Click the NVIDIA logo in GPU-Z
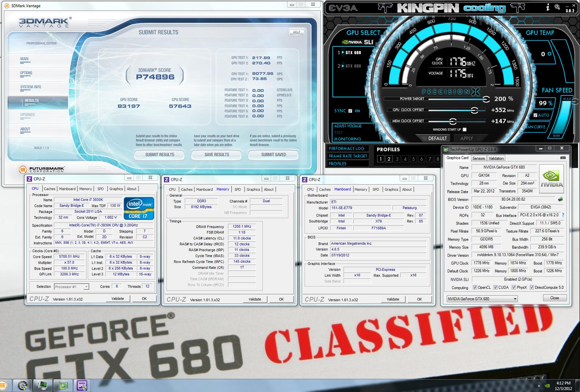Image resolution: width=580 pixels, height=392 pixels. [x=551, y=179]
